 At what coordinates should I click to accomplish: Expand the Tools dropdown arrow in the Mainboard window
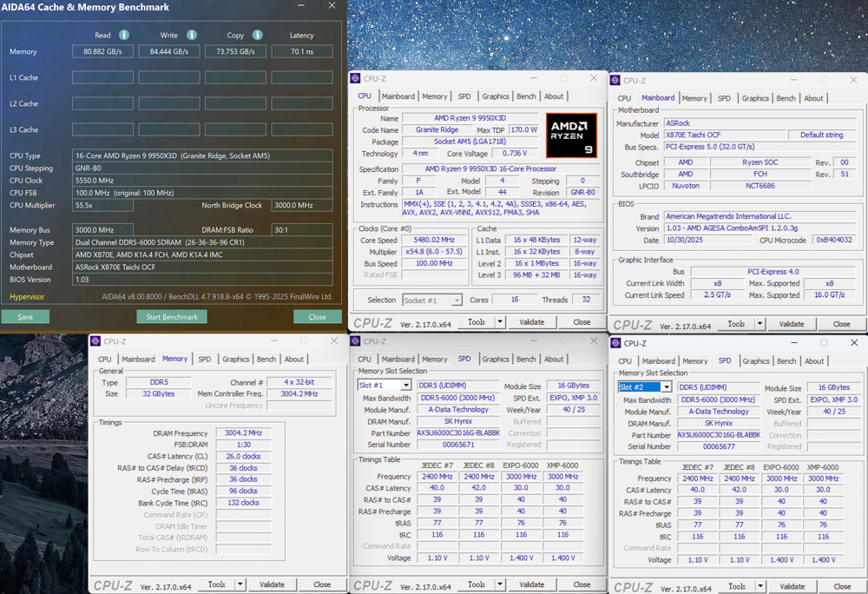[759, 324]
